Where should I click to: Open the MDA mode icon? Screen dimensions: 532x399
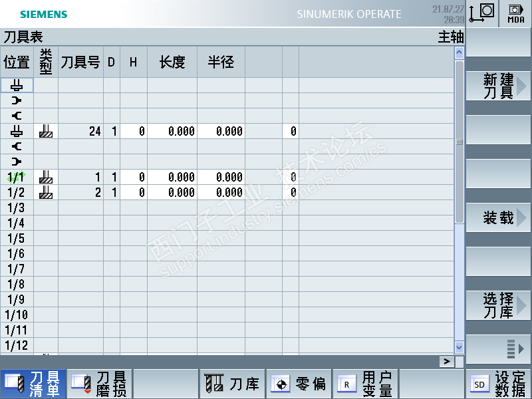516,14
